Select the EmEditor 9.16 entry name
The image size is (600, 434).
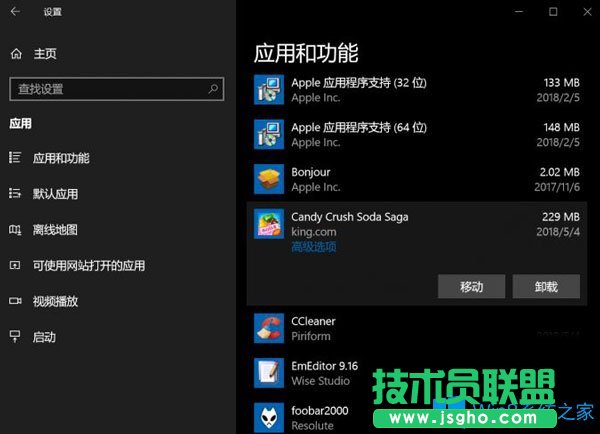click(324, 366)
